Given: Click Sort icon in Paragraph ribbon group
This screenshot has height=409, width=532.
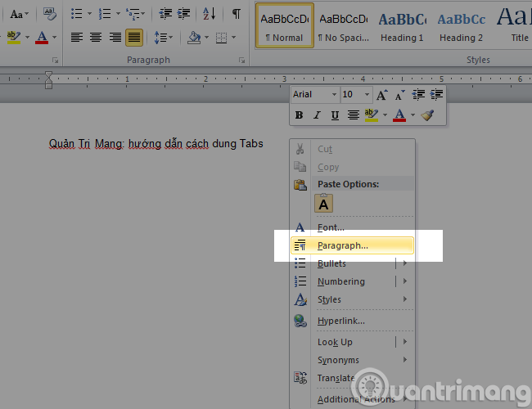Looking at the screenshot, I should click(x=210, y=14).
